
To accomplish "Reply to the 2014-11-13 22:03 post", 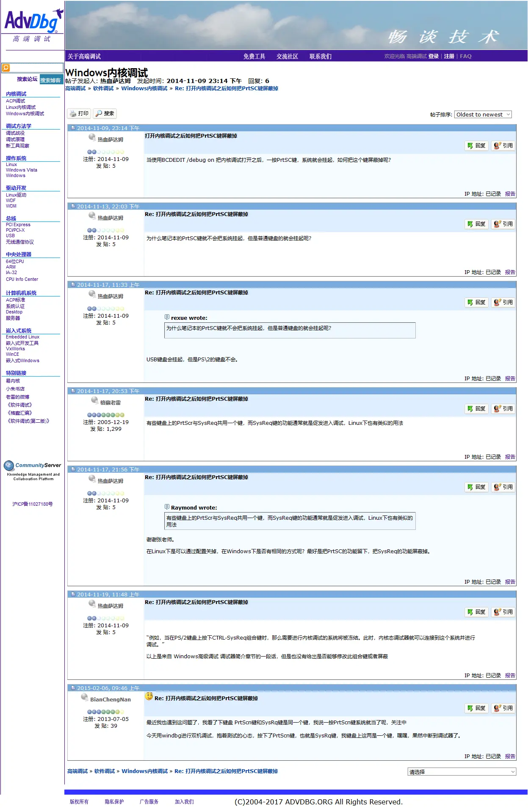I will click(x=477, y=224).
